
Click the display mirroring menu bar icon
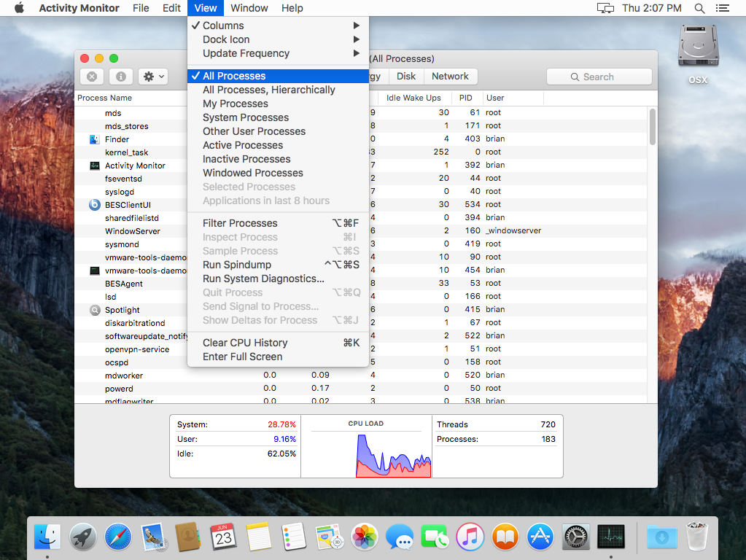click(605, 8)
